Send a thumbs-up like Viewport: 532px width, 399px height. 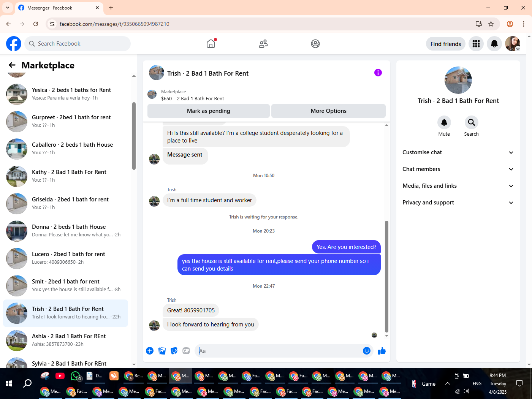point(382,351)
